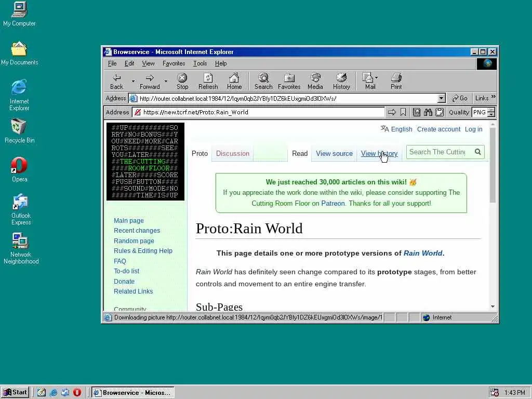Open the View history tab
Image resolution: width=532 pixels, height=399 pixels.
tap(379, 153)
